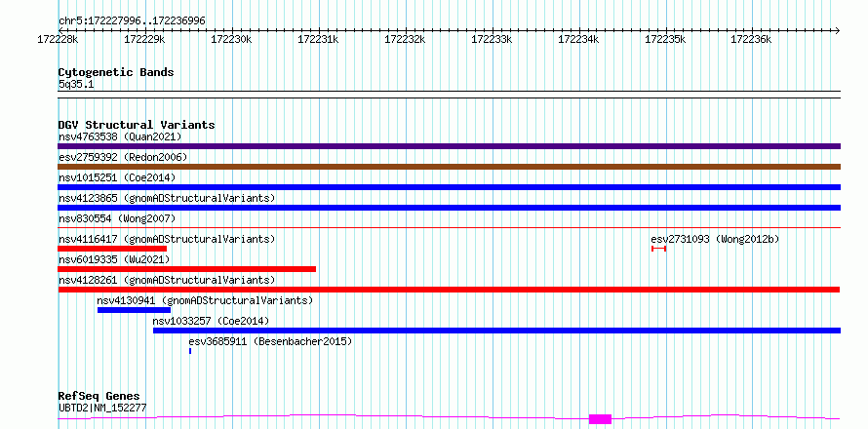Select the magenta UBTD2 exon block

click(x=600, y=419)
